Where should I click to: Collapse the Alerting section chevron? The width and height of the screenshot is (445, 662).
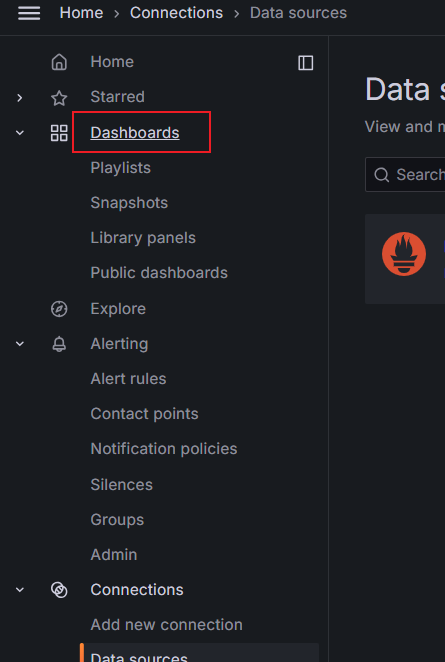tap(19, 344)
